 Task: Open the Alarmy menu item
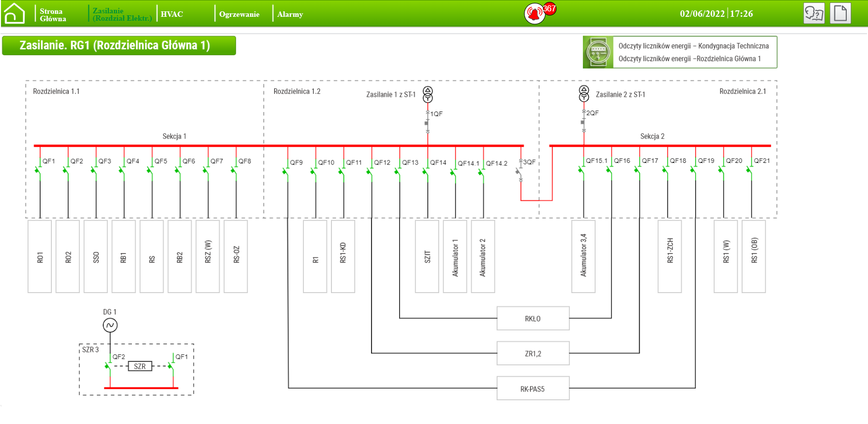(x=290, y=14)
